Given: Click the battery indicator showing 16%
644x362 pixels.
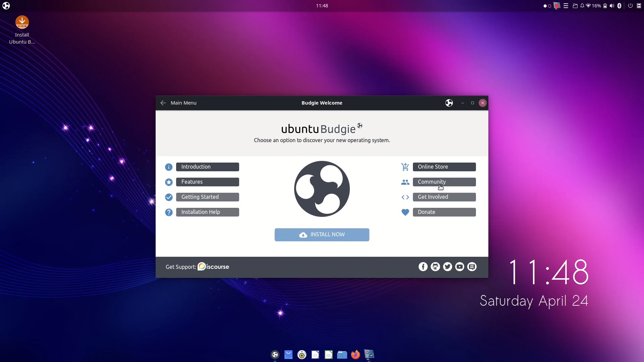Looking at the screenshot, I should point(600,6).
